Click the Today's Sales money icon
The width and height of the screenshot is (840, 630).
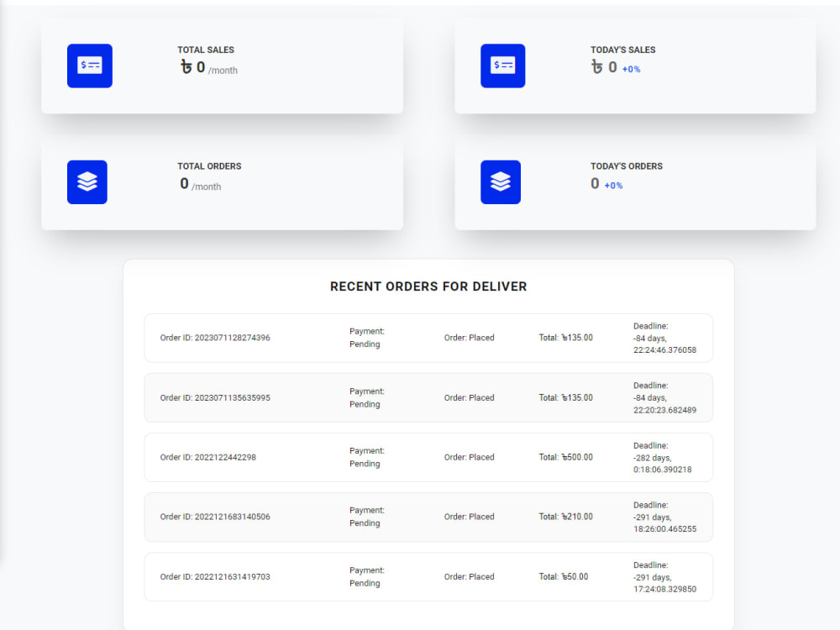point(502,66)
